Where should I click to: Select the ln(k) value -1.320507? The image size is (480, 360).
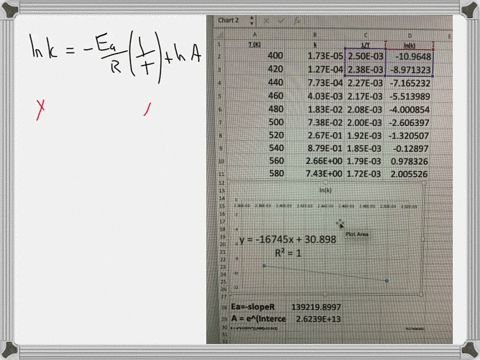(408, 136)
